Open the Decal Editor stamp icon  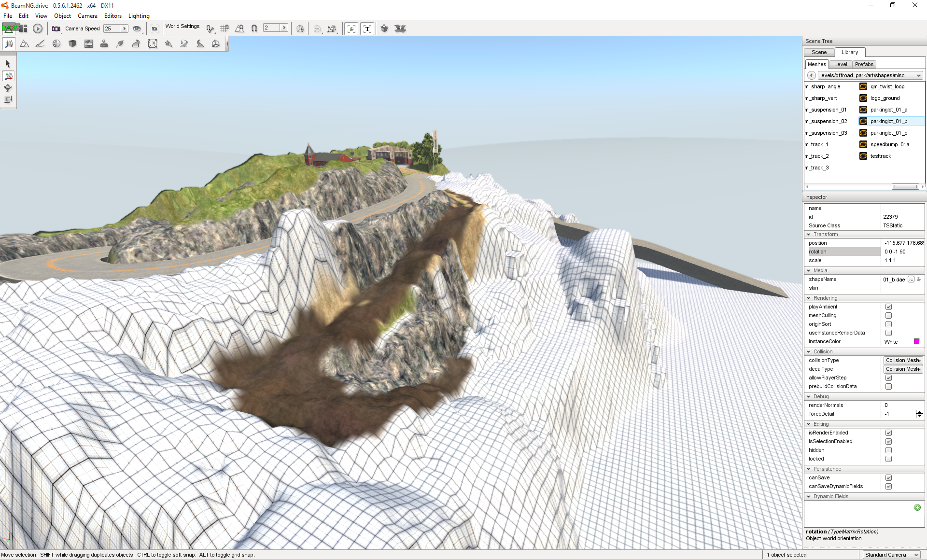(x=104, y=44)
